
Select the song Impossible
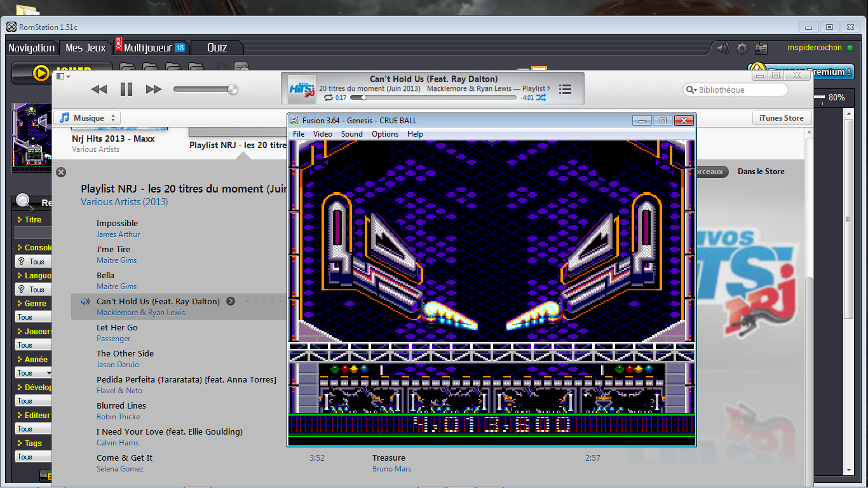coord(117,224)
